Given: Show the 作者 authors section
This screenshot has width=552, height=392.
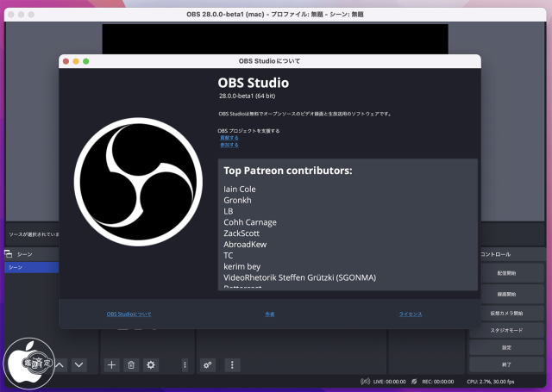Looking at the screenshot, I should click(270, 314).
